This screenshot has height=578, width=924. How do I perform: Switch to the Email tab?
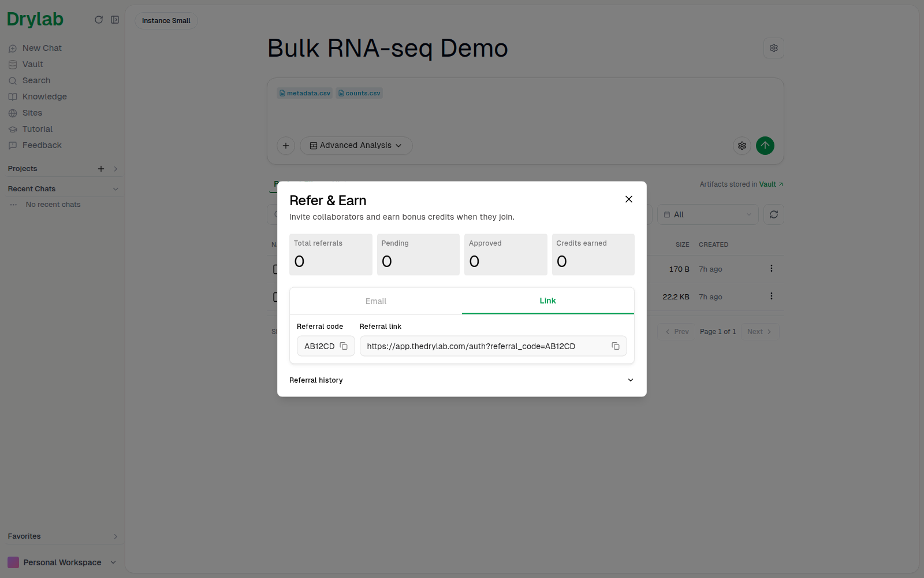pyautogui.click(x=376, y=301)
